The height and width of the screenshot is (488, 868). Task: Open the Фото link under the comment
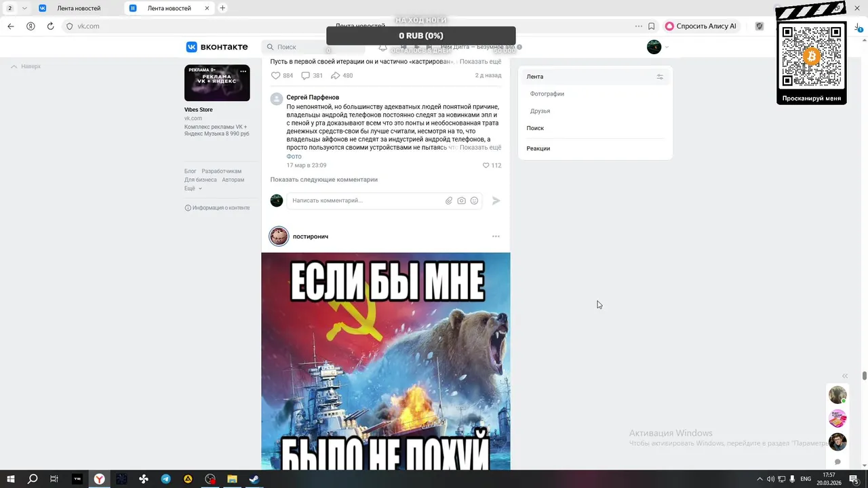[294, 157]
